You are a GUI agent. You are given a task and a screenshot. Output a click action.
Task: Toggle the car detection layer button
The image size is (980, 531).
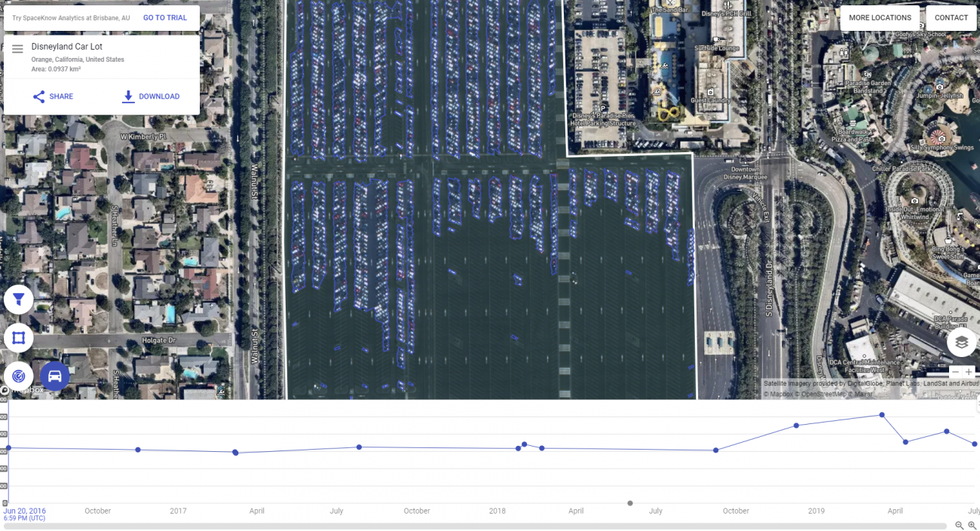click(55, 375)
